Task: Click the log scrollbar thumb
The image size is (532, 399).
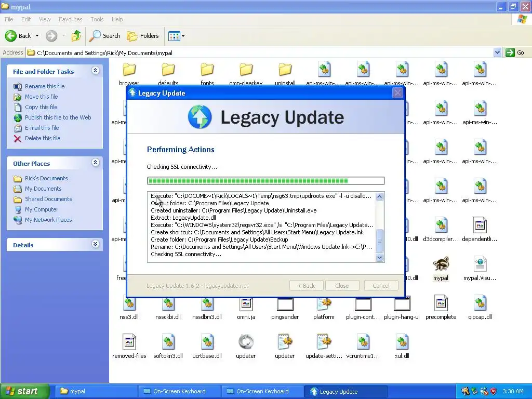Action: [379, 241]
